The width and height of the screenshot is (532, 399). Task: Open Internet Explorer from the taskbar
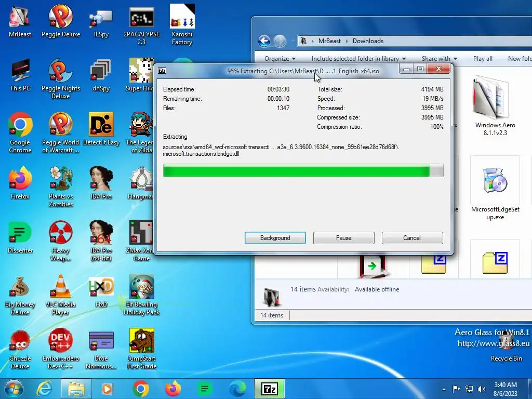point(45,389)
